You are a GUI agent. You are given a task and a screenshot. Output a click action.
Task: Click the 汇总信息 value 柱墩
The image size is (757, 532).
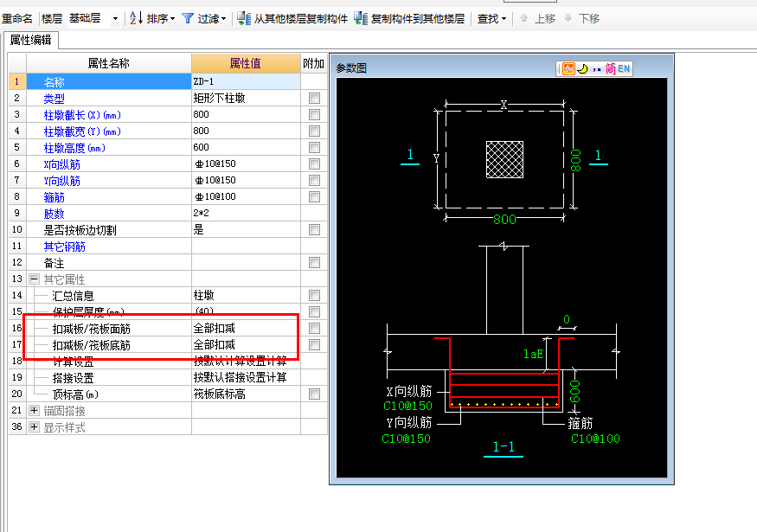coord(246,296)
